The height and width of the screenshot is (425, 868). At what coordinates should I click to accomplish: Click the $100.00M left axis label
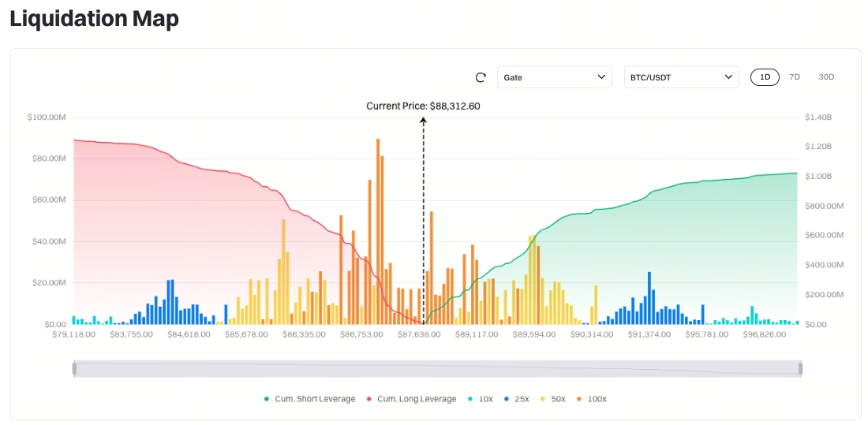pos(47,117)
